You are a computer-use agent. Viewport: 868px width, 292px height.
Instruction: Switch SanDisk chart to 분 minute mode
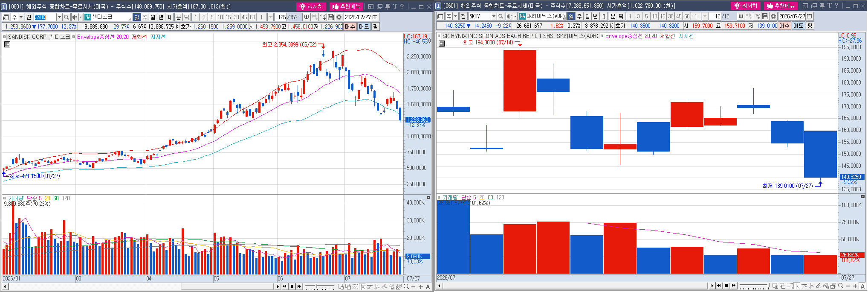click(179, 17)
